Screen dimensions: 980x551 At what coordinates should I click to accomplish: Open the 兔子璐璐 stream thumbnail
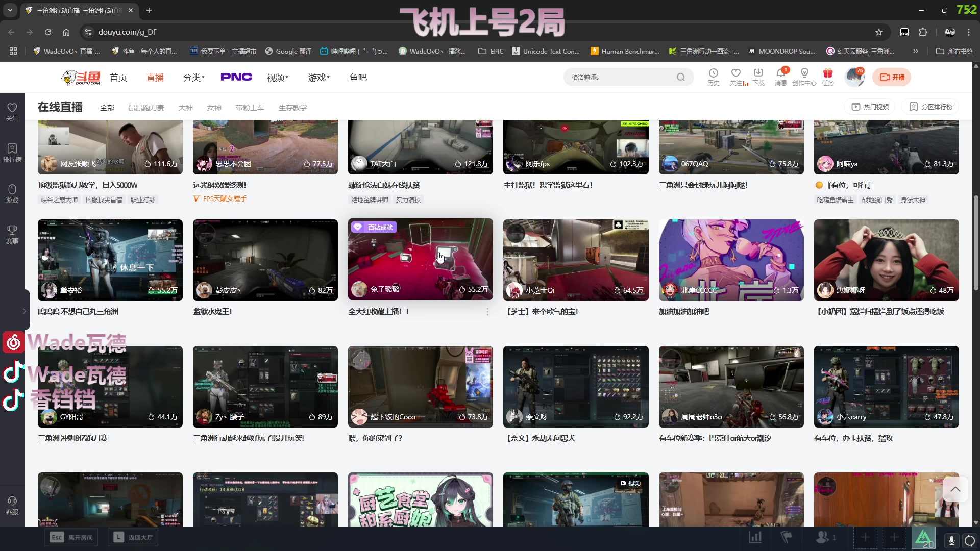coord(421,259)
